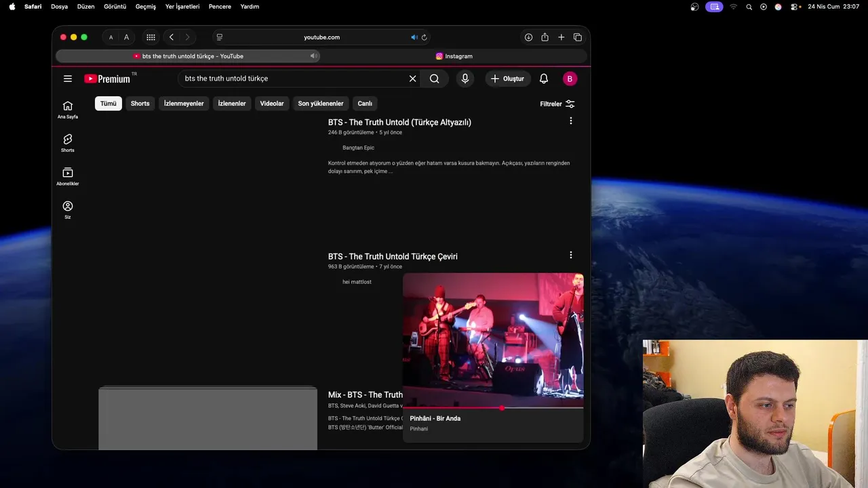This screenshot has height=488, width=868.
Task: Select the İzlenenler filter chip
Action: pos(232,104)
